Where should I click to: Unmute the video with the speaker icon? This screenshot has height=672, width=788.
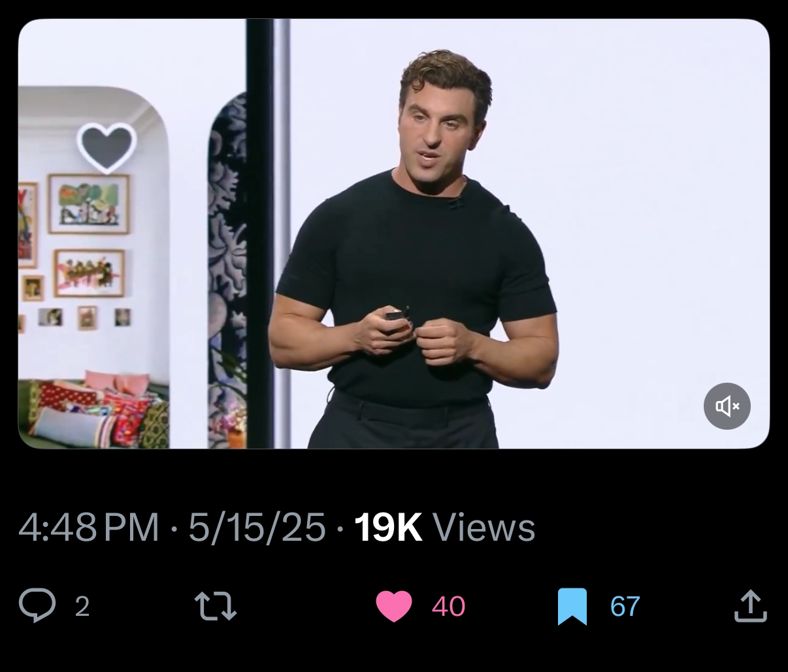727,406
